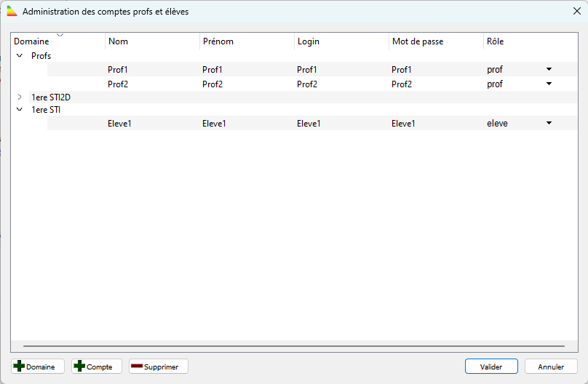Click the green plus Compte icon
The width and height of the screenshot is (588, 384).
[79, 367]
